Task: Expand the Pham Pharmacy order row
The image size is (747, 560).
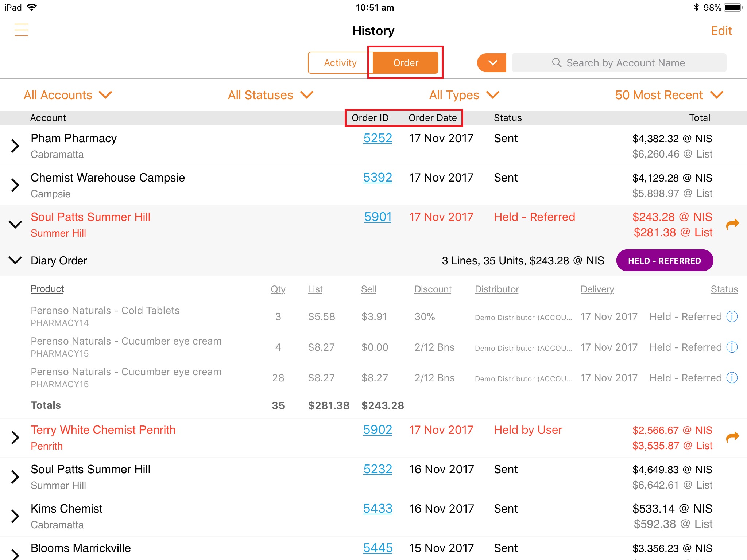Action: click(x=15, y=146)
